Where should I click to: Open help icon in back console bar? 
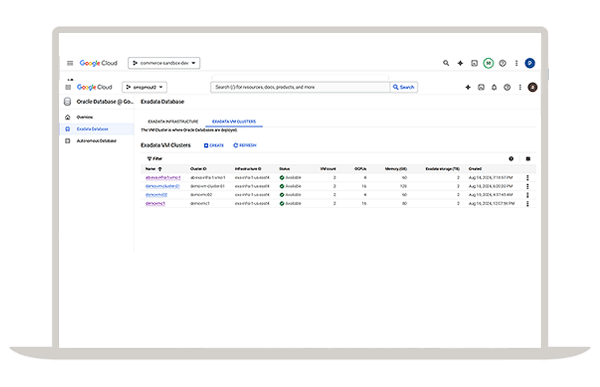[503, 63]
